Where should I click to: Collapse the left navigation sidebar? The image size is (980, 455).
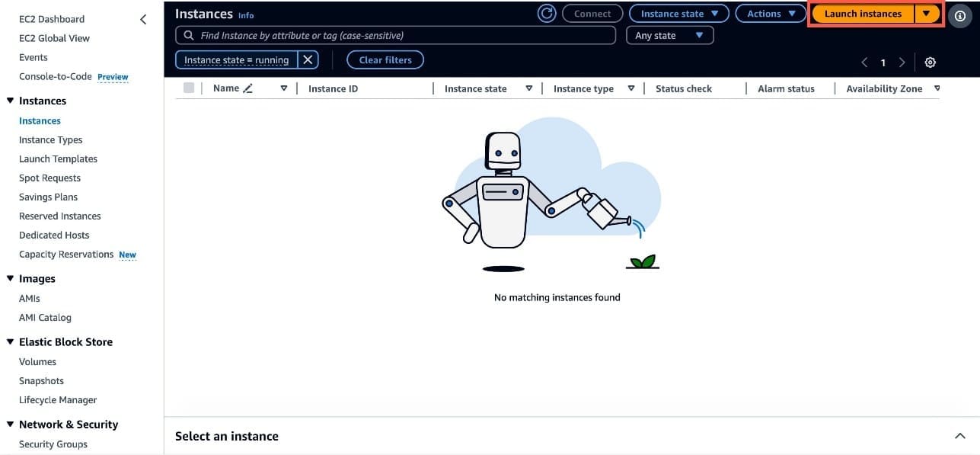point(143,19)
